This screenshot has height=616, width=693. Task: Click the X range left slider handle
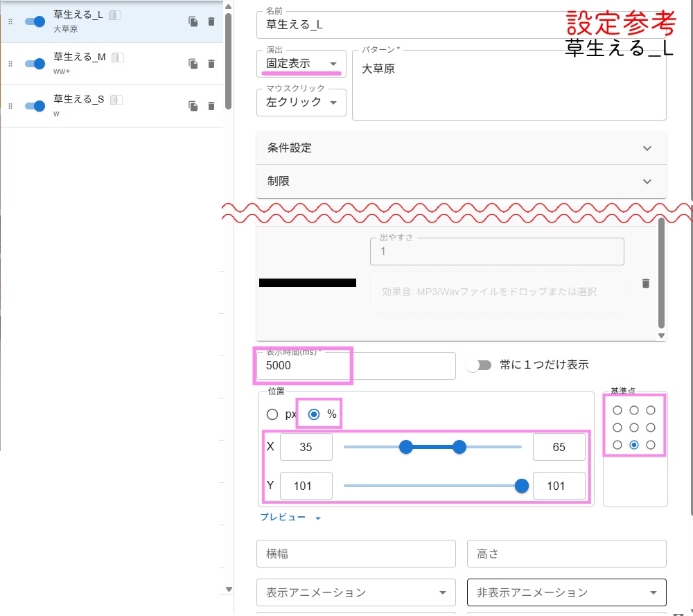(x=405, y=447)
